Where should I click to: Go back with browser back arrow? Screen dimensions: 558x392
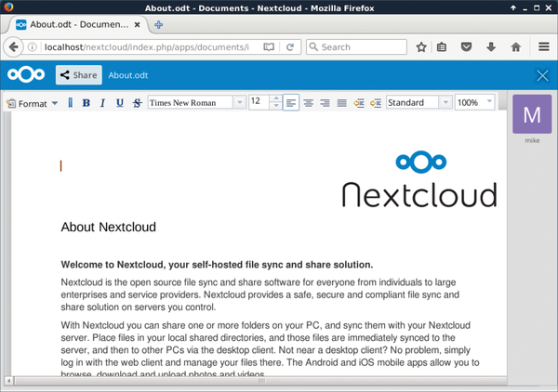coord(14,47)
